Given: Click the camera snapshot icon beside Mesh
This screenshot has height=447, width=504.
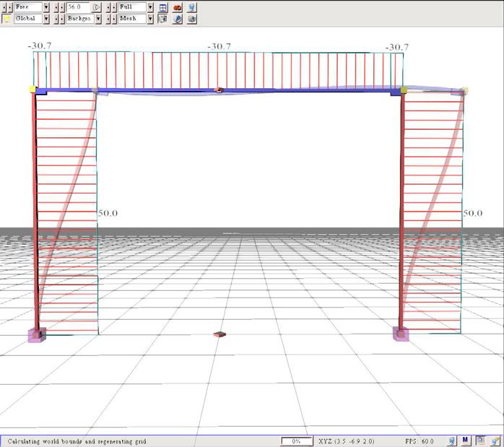Looking at the screenshot, I should point(163,19).
